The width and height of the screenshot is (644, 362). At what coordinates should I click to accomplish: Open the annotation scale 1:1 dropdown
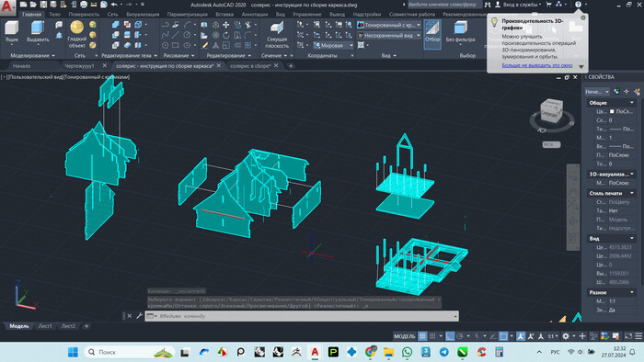553,336
